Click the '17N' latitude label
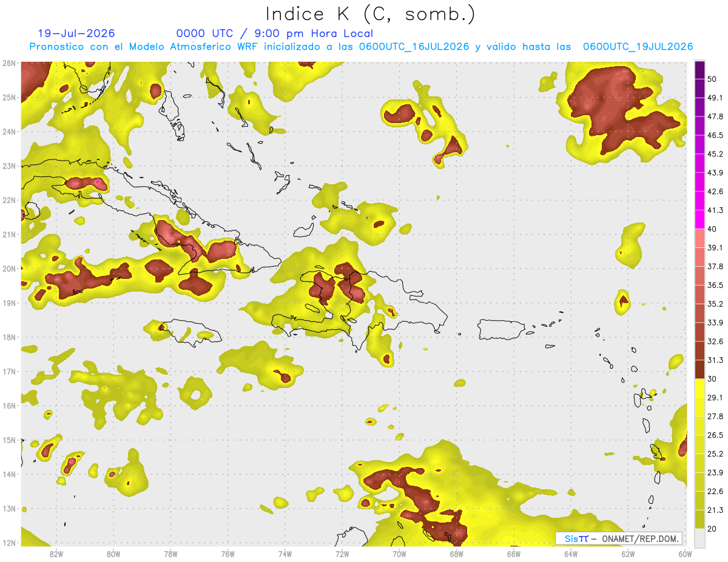The image size is (728, 562). point(8,372)
